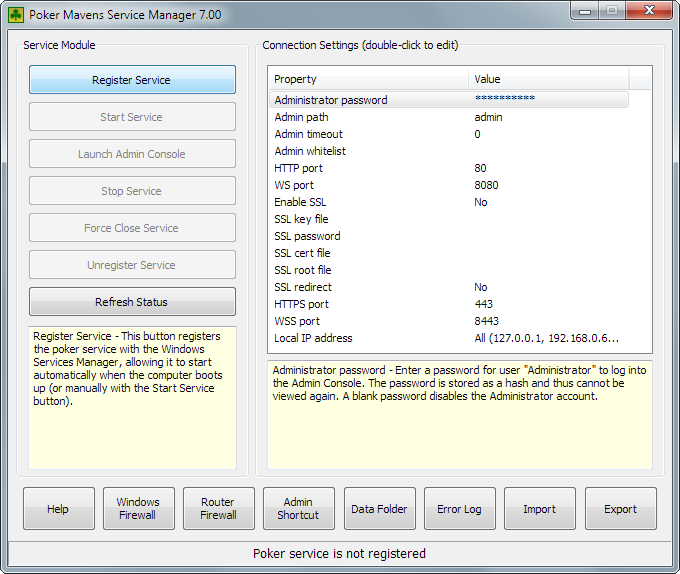
Task: Select the WS port row
Action: 448,185
